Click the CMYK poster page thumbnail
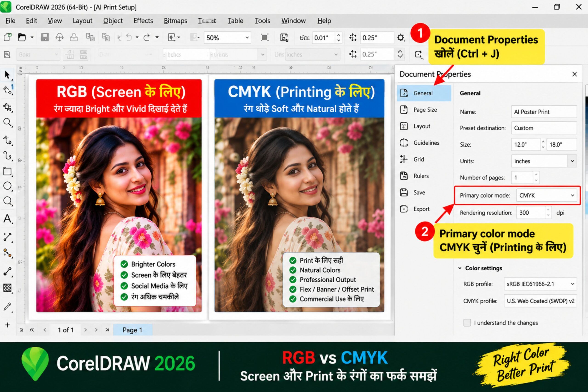588x392 pixels. pyautogui.click(x=299, y=195)
